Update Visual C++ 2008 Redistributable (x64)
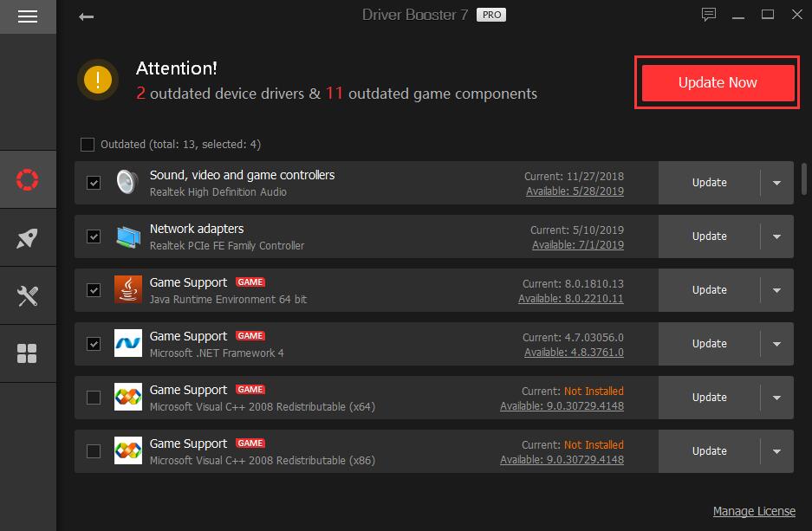 [x=709, y=398]
